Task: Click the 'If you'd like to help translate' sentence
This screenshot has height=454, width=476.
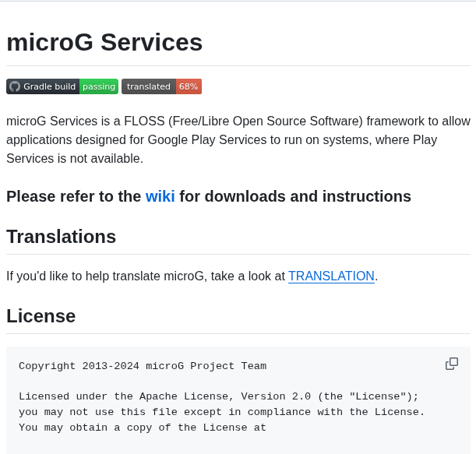Action: 192,276
